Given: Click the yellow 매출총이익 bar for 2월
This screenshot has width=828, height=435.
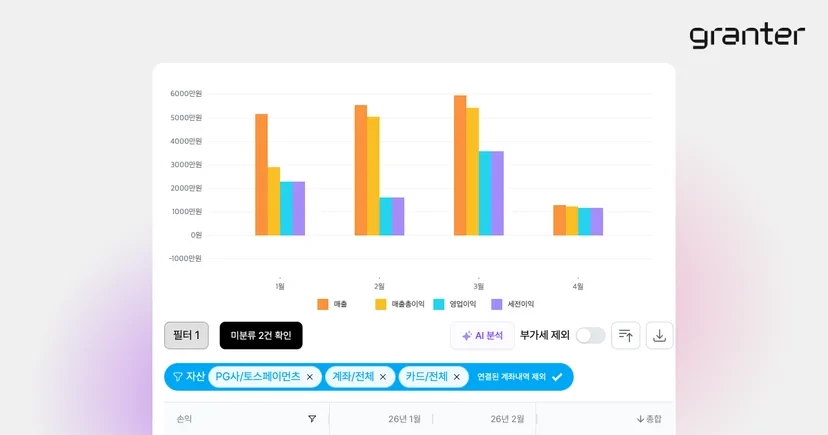Looking at the screenshot, I should click(x=373, y=176).
